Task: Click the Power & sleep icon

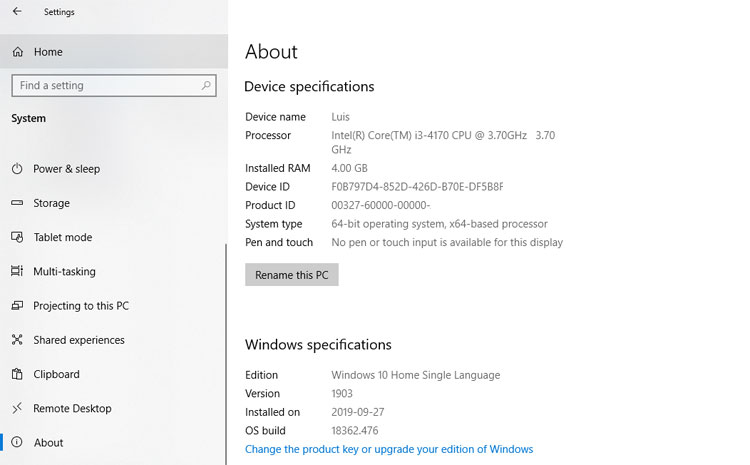Action: 17,168
